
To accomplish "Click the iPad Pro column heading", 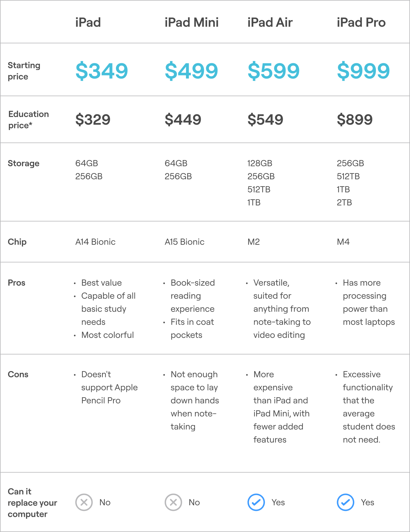I will tap(361, 23).
